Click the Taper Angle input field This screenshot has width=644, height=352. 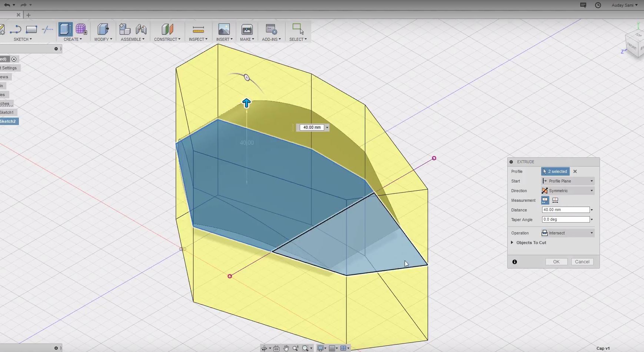click(x=565, y=220)
